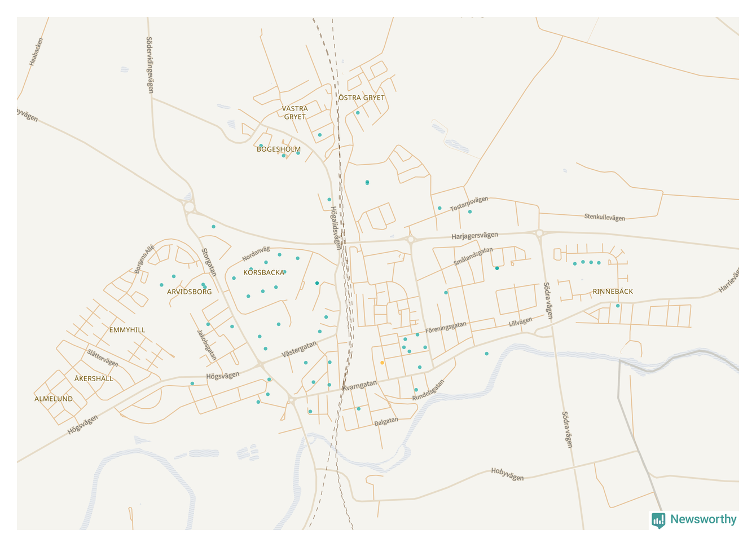Click the KORSBACKA district label

coord(263,272)
